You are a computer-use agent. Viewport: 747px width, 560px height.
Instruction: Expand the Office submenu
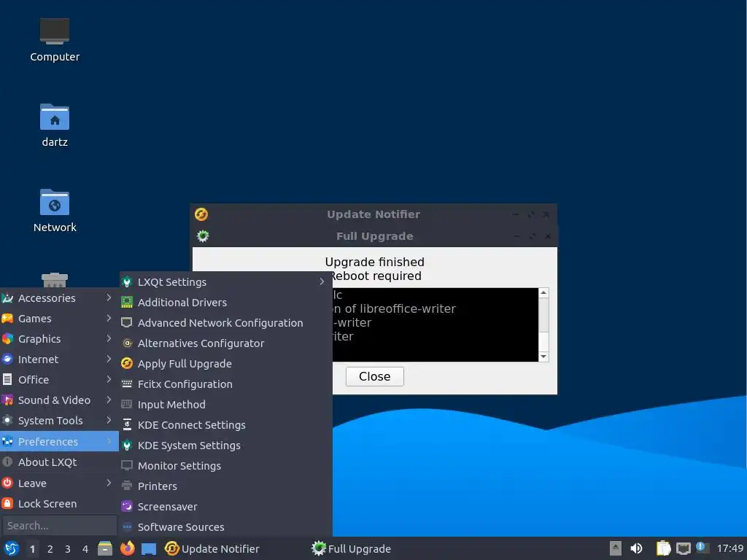pos(59,380)
